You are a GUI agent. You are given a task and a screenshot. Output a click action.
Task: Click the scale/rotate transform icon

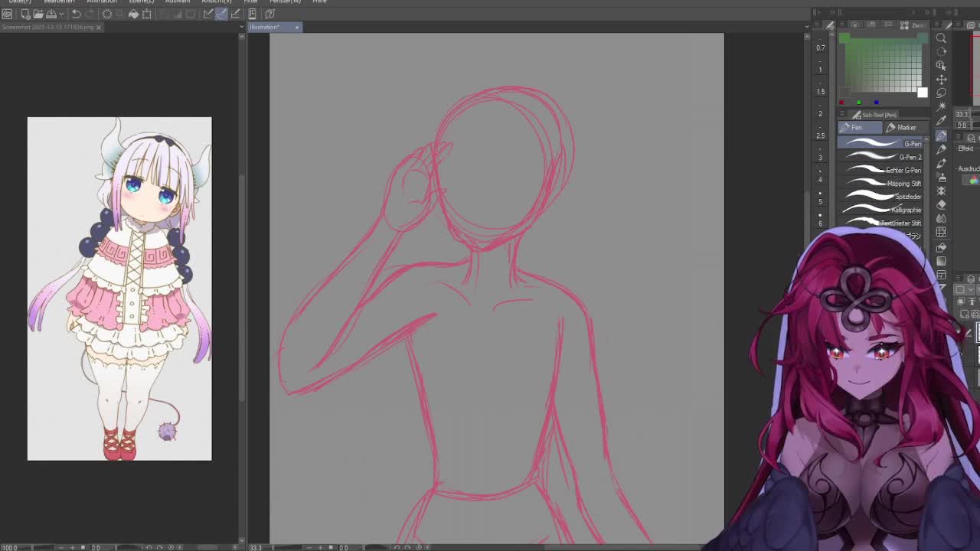point(147,14)
